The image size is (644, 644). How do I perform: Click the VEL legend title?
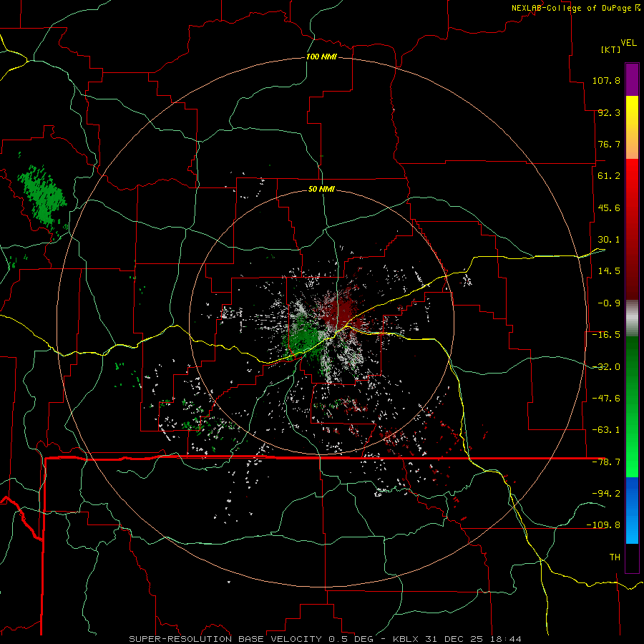tap(628, 42)
